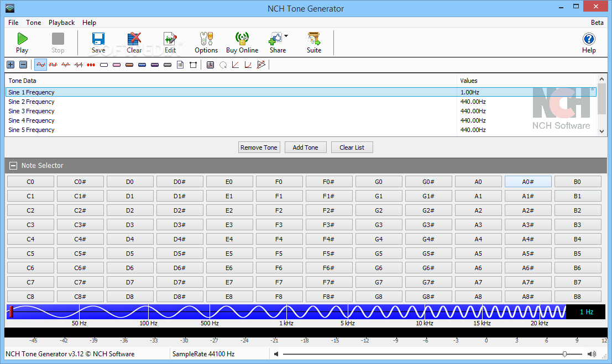Click the master volume slider thumb
612x364 pixels.
(x=565, y=354)
